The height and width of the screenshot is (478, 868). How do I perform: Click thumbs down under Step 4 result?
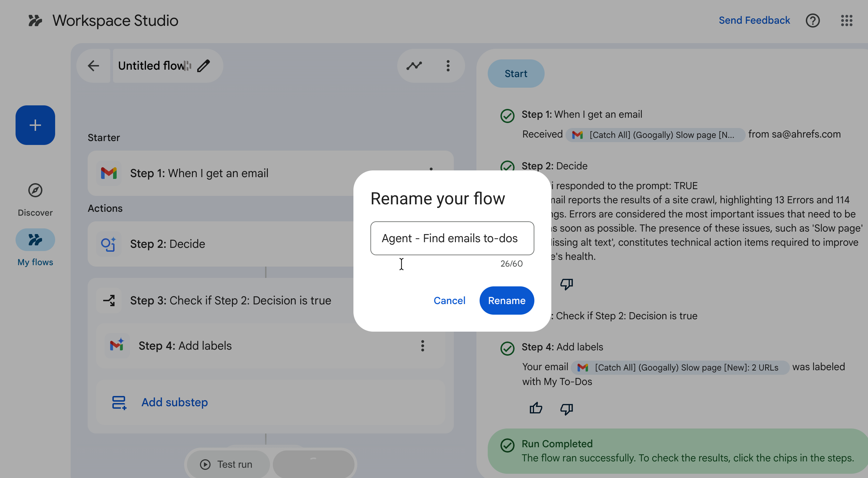click(567, 409)
